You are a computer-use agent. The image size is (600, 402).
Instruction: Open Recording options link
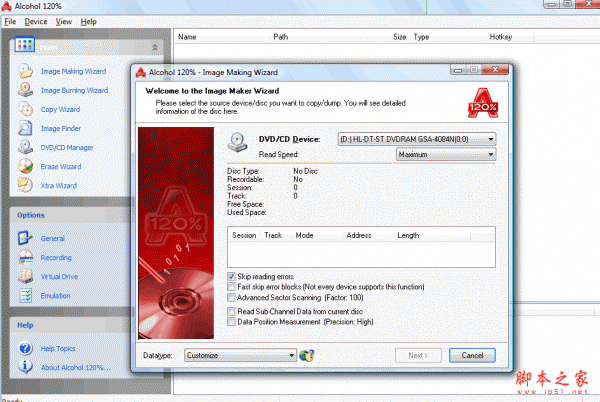pyautogui.click(x=56, y=257)
